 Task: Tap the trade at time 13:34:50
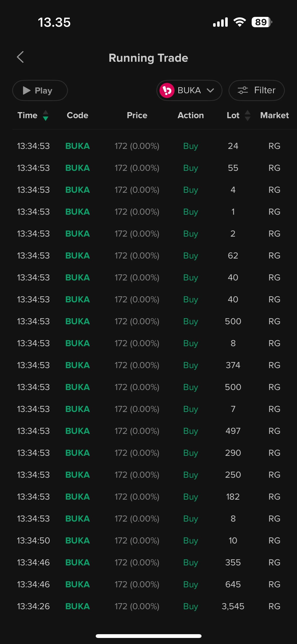[149, 540]
